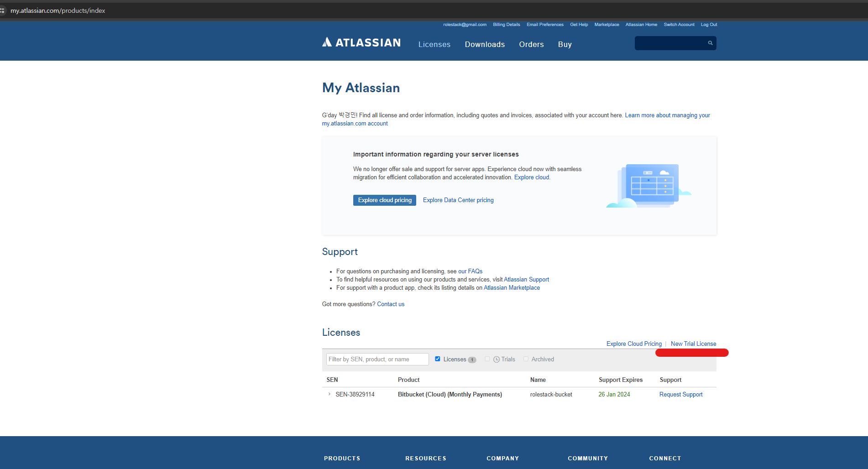
Task: Click the 26 Jan 2024 expiry date
Action: click(614, 395)
